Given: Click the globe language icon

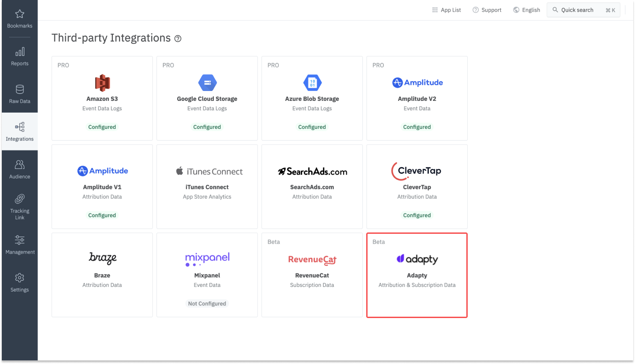Looking at the screenshot, I should point(516,10).
